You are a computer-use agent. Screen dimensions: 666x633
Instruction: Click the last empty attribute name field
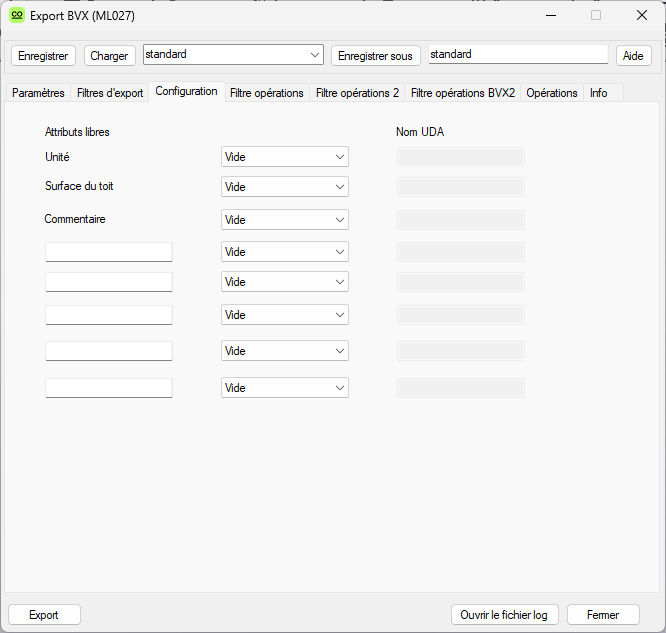(109, 387)
